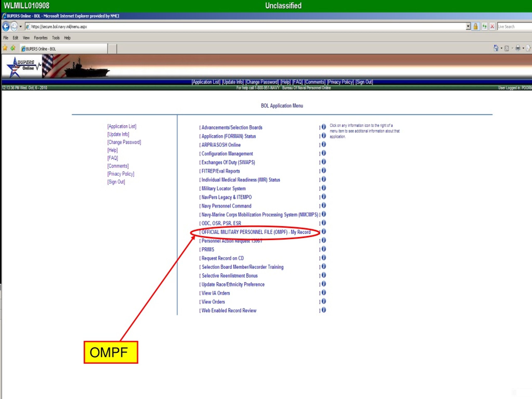Click the Favorites Center star icon

pyautogui.click(x=5, y=48)
